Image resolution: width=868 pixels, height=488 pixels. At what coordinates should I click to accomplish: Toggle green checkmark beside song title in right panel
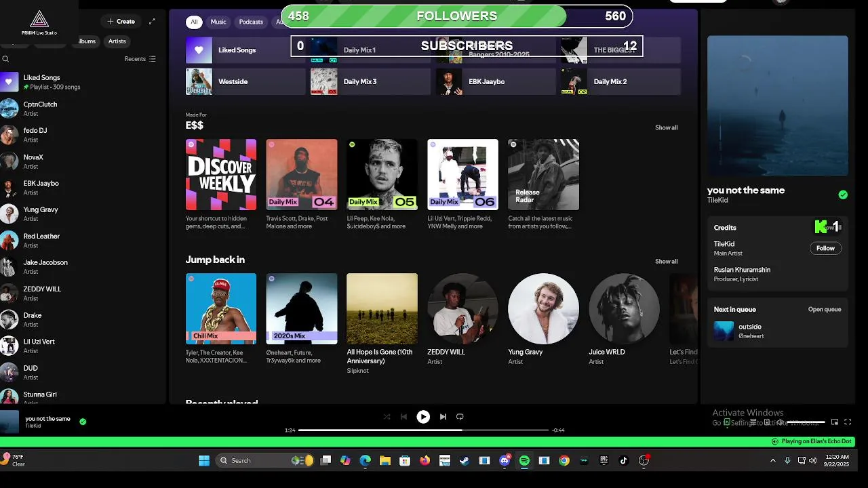tap(843, 195)
